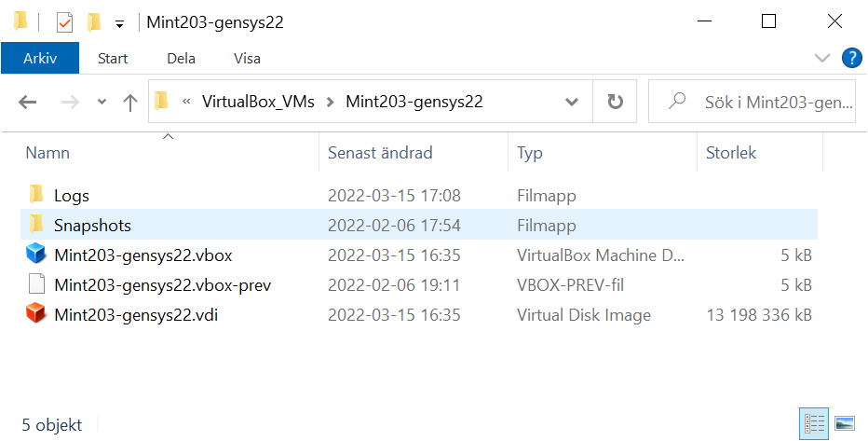Screen dimensions: 868x441
Task: Refresh the Mint203-gensys22 folder view
Action: pos(615,102)
